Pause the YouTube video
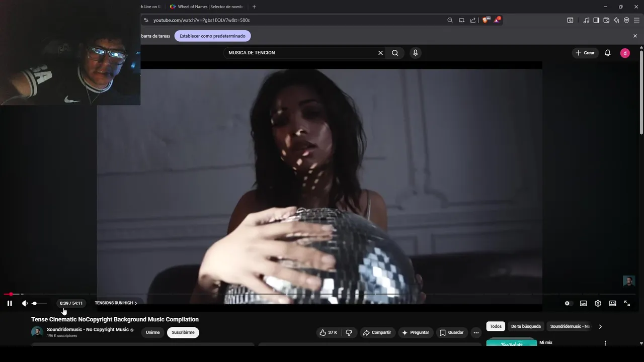Image resolution: width=644 pixels, height=362 pixels. pos(10,303)
